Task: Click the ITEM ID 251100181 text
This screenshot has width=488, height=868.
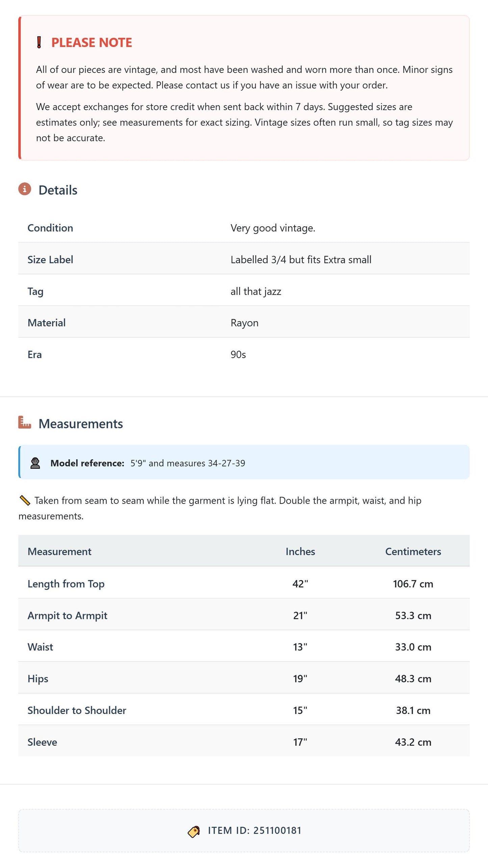Action: click(x=254, y=831)
